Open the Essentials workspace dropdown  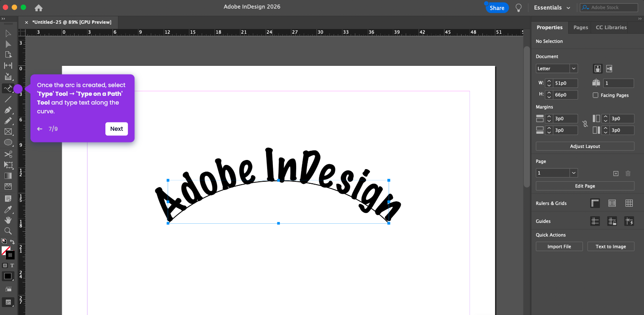coord(552,7)
